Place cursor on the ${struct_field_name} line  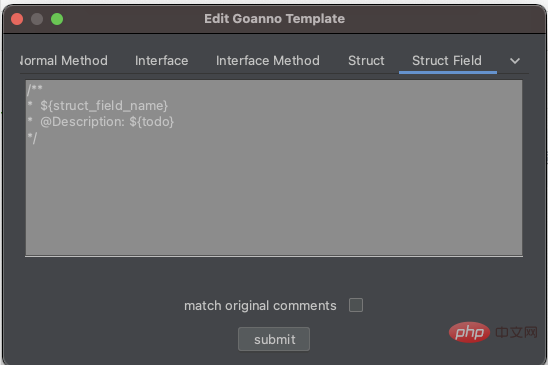[x=98, y=106]
